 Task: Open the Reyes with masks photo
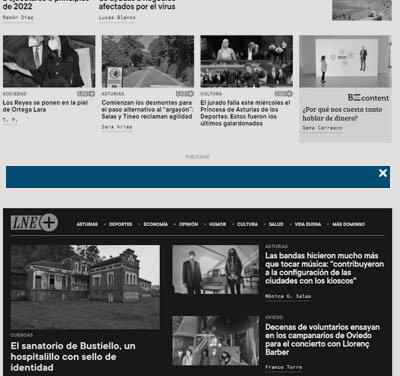coord(49,61)
